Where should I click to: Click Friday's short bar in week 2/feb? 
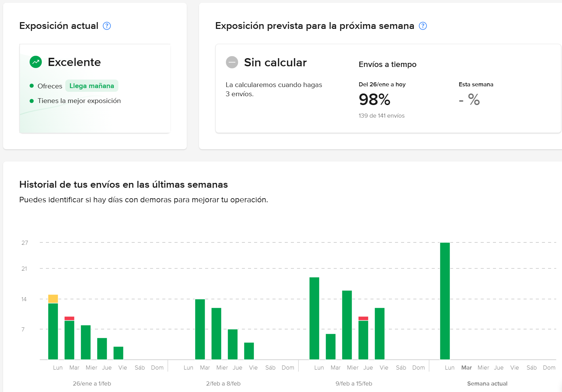coord(249,350)
